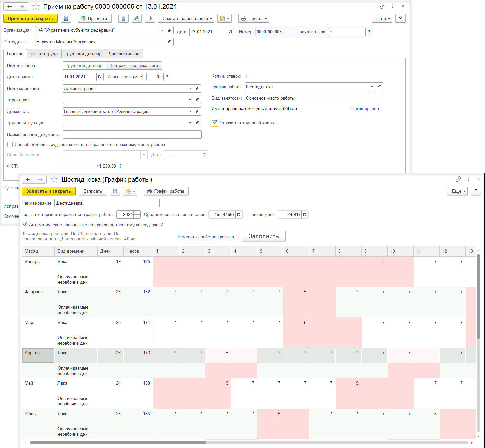Open calculator for Среднемесячное число часов
This screenshot has height=448, width=485.
coord(239,214)
